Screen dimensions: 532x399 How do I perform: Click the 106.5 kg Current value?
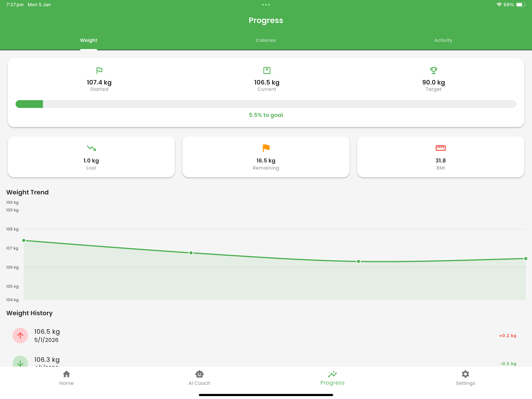267,82
